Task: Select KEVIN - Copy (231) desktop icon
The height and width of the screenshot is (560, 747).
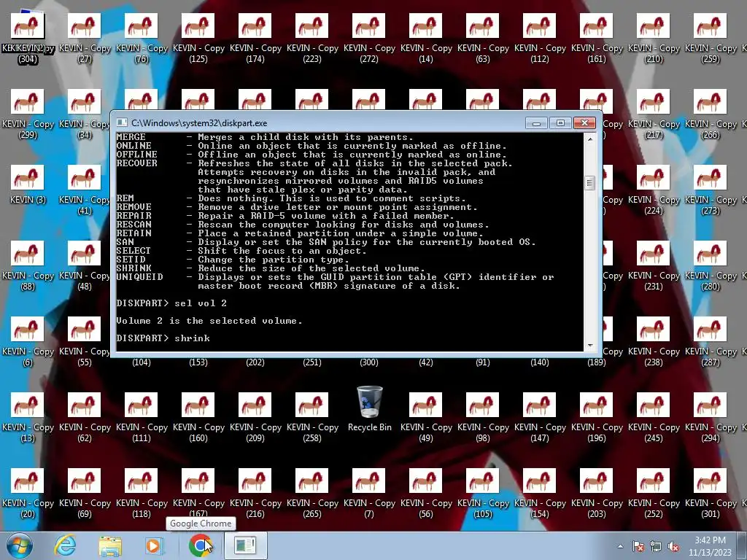Action: (x=654, y=265)
